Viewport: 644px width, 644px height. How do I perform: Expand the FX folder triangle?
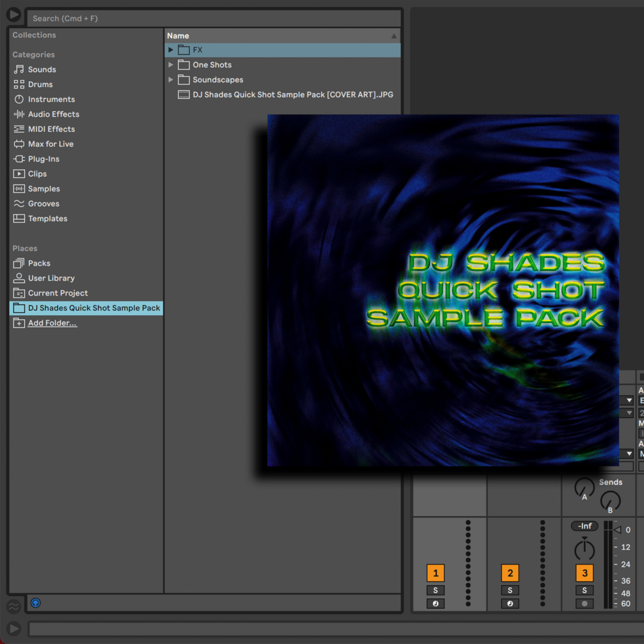[170, 50]
